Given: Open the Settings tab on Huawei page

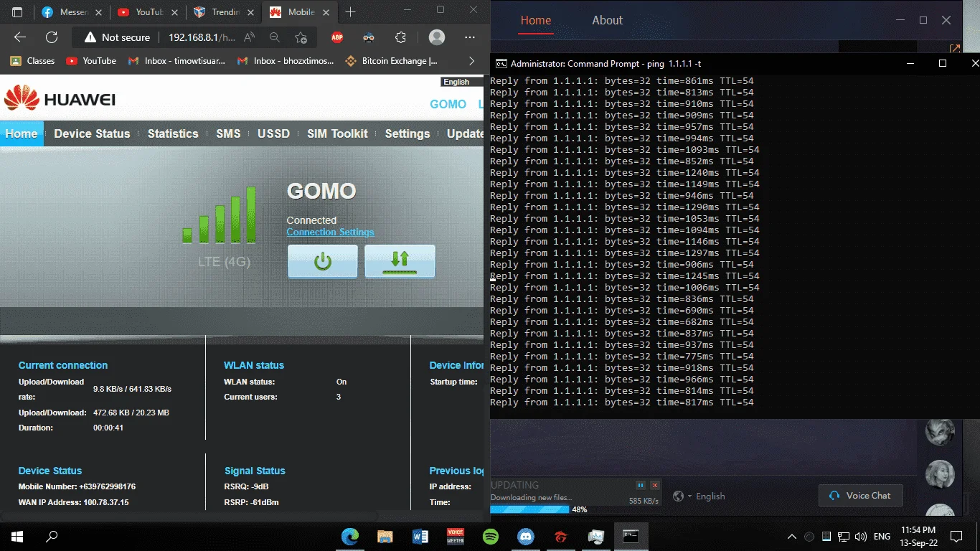Looking at the screenshot, I should coord(407,133).
